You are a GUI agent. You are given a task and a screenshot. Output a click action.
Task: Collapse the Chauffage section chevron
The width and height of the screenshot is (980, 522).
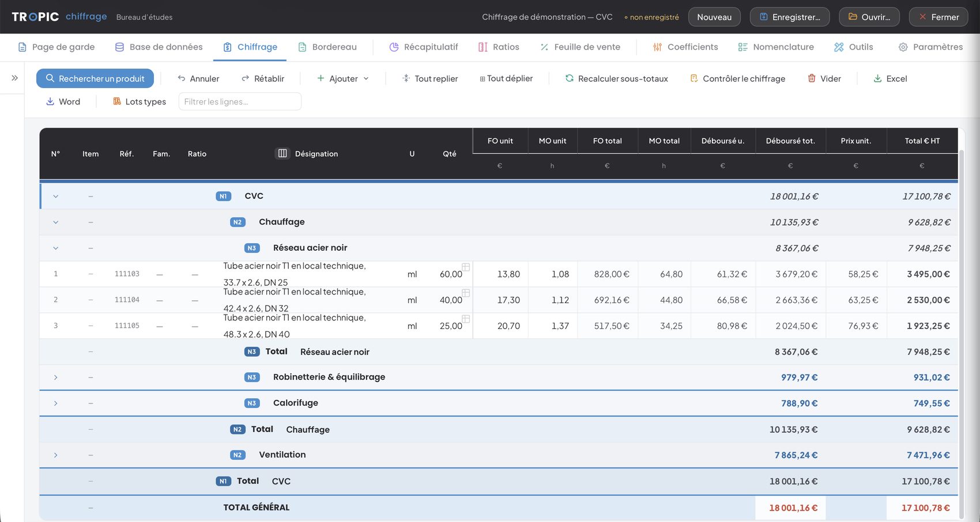[x=56, y=222]
